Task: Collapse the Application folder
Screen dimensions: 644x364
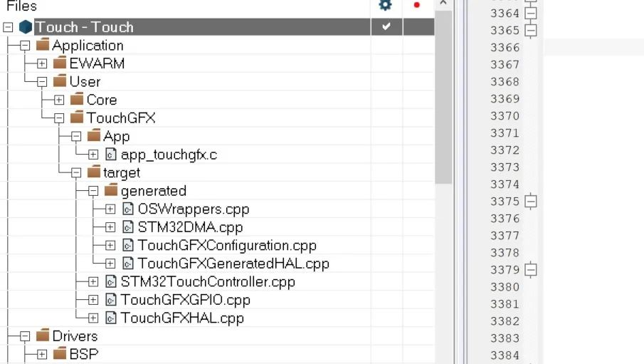Action: tap(25, 46)
